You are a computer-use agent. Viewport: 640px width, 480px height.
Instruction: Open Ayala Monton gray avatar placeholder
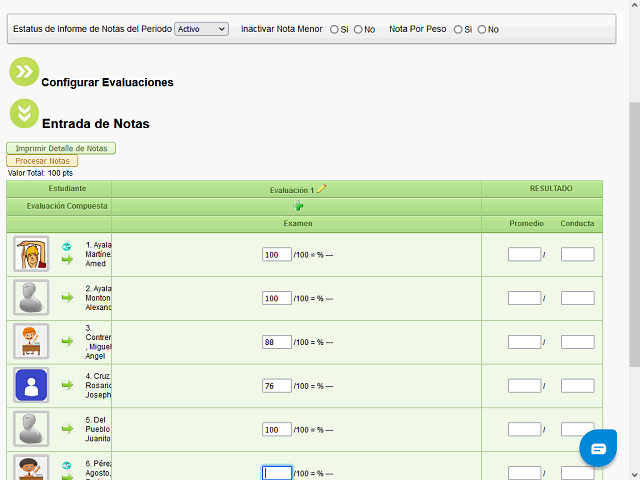[x=31, y=298]
